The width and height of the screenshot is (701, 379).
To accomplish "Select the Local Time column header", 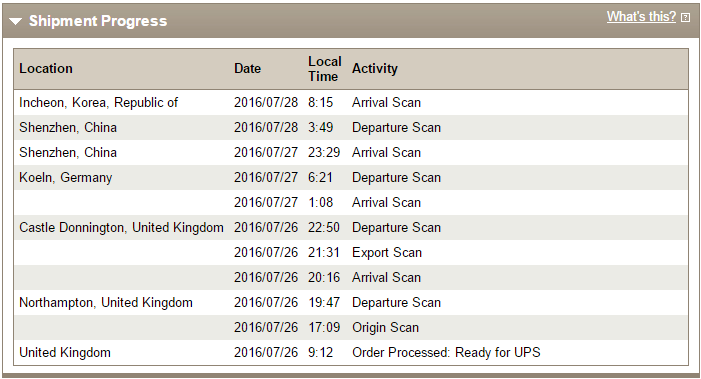I will [x=325, y=69].
